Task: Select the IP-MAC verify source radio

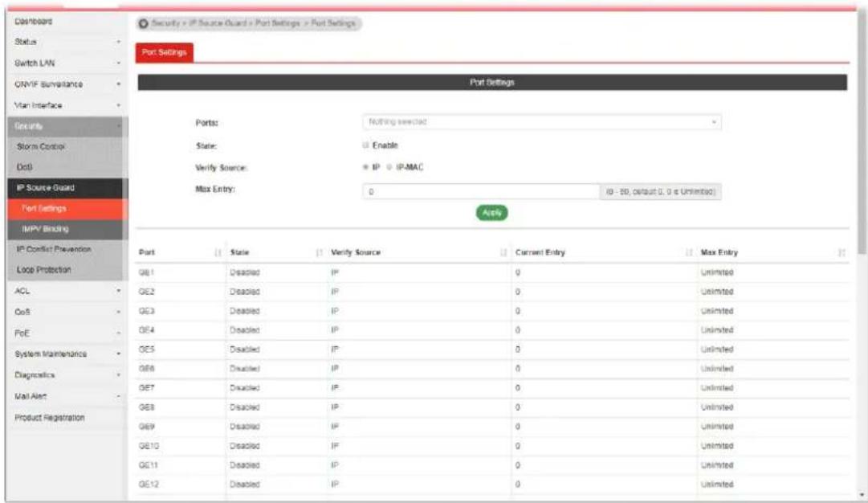Action: point(389,167)
